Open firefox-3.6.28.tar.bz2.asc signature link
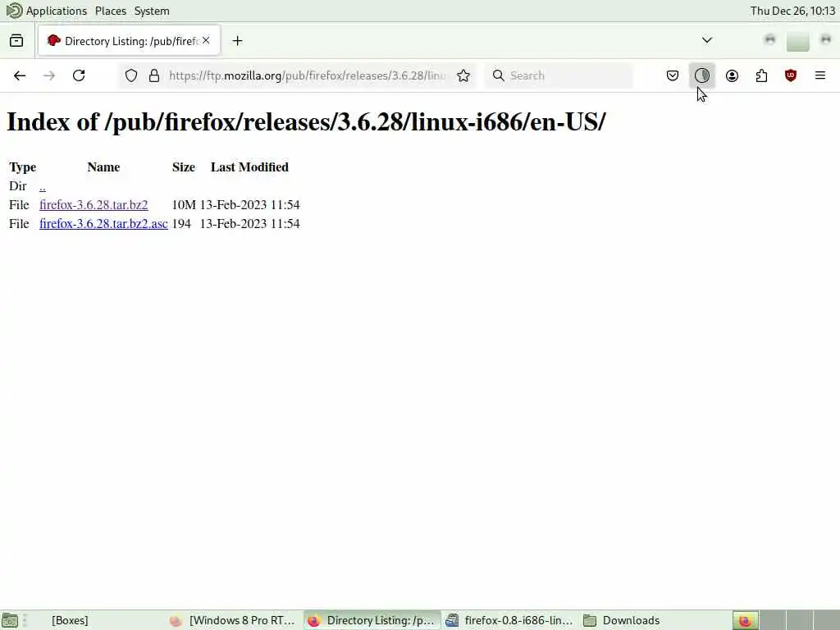Viewport: 840px width, 630px height. click(103, 223)
